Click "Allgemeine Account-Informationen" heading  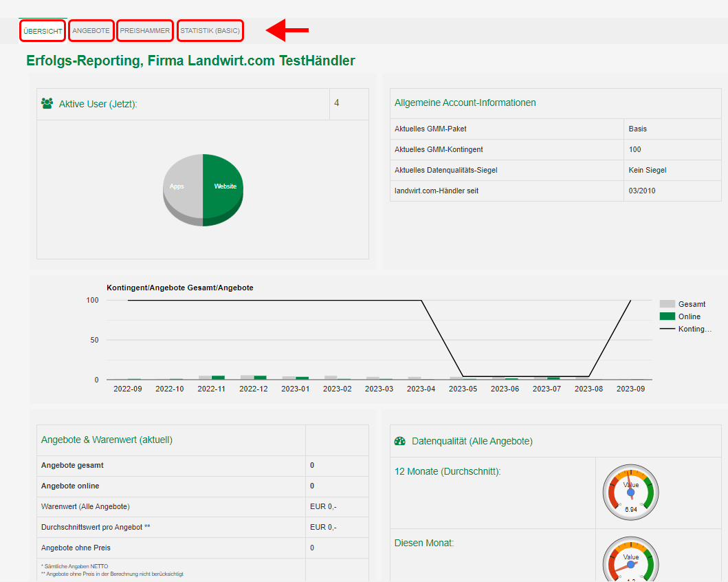tap(465, 103)
